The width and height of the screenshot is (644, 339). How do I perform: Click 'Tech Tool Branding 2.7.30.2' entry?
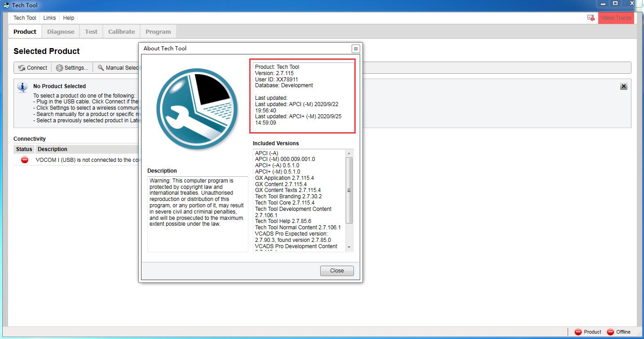(x=288, y=196)
